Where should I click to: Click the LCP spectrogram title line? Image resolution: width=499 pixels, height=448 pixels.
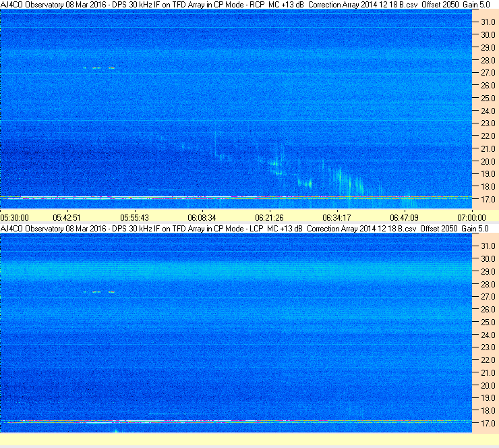pos(244,229)
